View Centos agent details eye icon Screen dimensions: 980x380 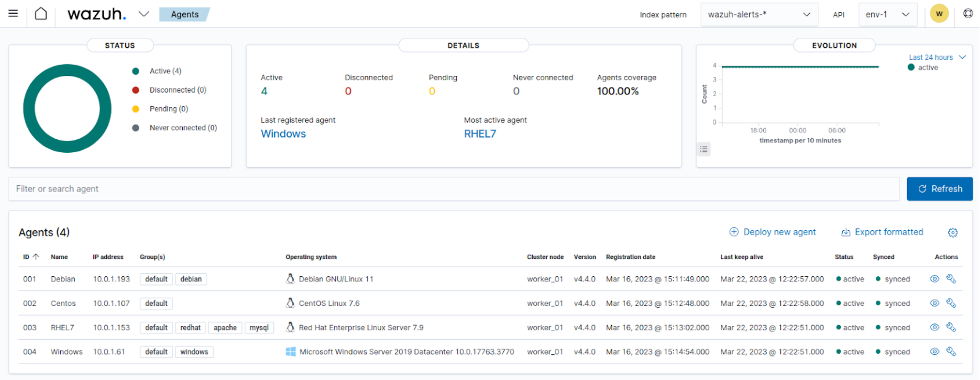[x=934, y=303]
